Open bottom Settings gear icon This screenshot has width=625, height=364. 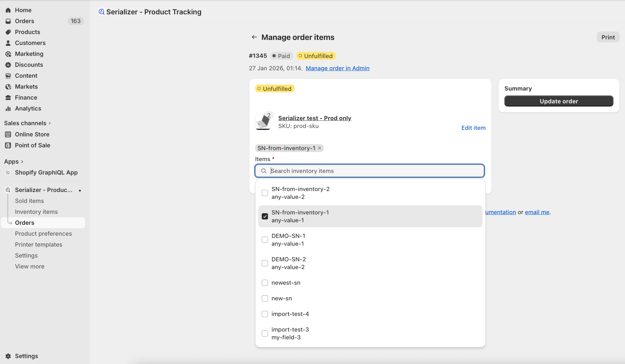click(x=8, y=356)
